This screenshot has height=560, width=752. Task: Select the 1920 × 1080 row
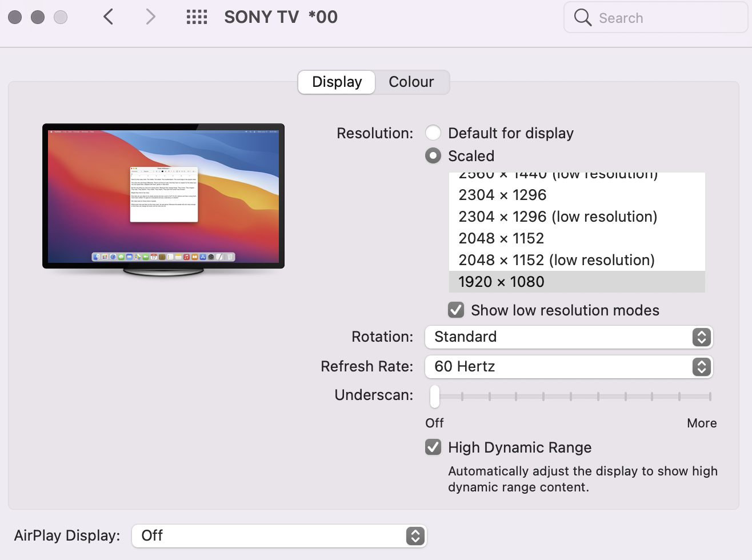pos(577,282)
